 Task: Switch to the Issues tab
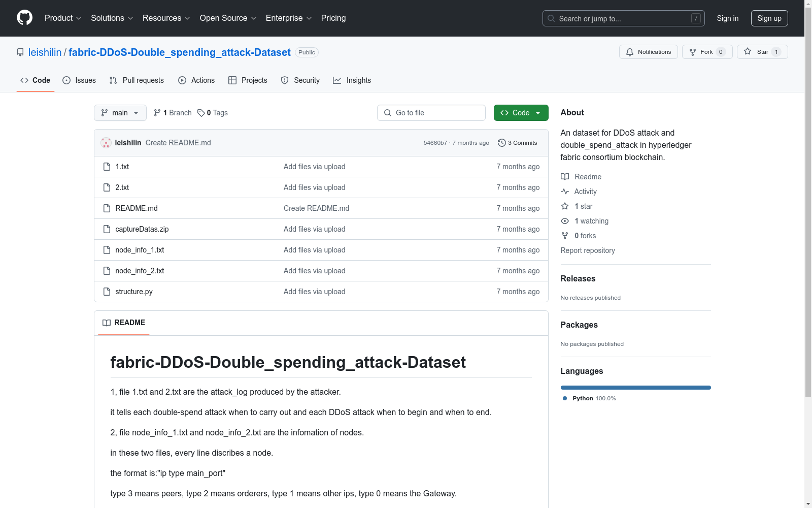click(79, 80)
